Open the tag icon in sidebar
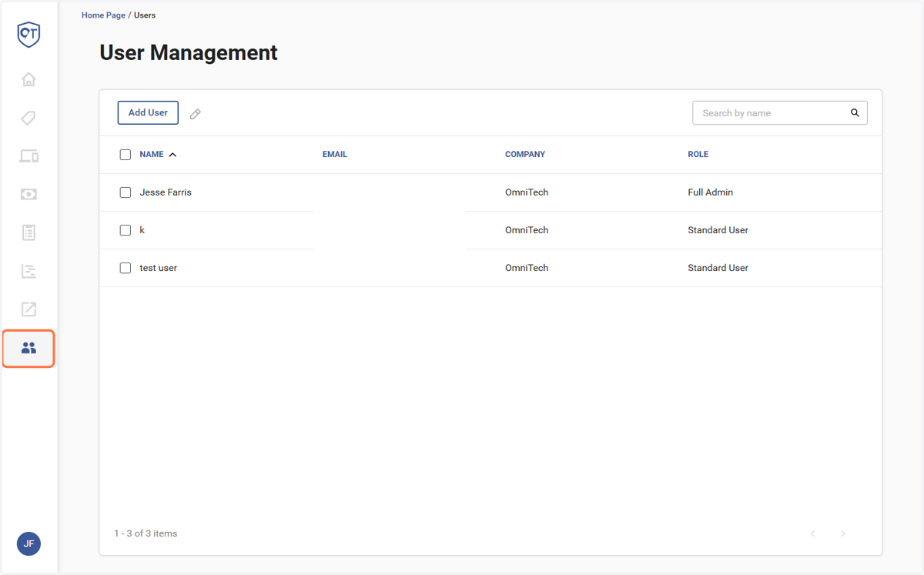The image size is (924, 575). pos(28,118)
